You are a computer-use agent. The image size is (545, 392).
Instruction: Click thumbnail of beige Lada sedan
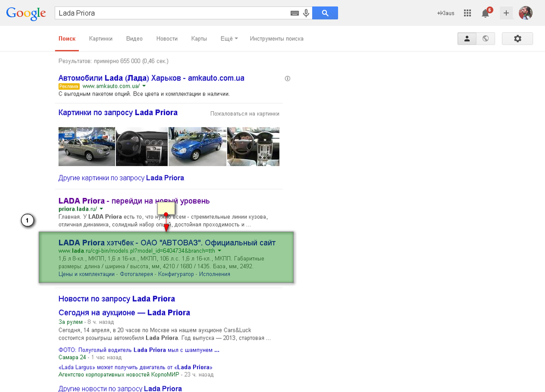click(x=87, y=147)
